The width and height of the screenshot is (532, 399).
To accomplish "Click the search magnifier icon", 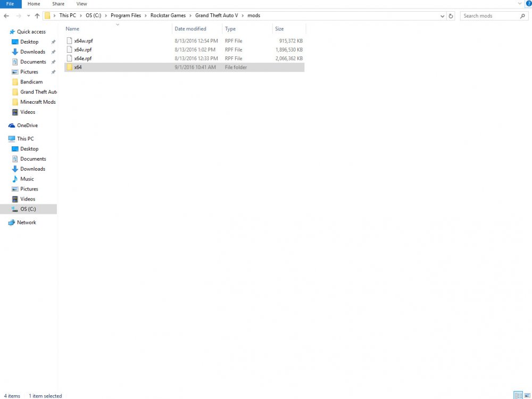I will point(522,16).
